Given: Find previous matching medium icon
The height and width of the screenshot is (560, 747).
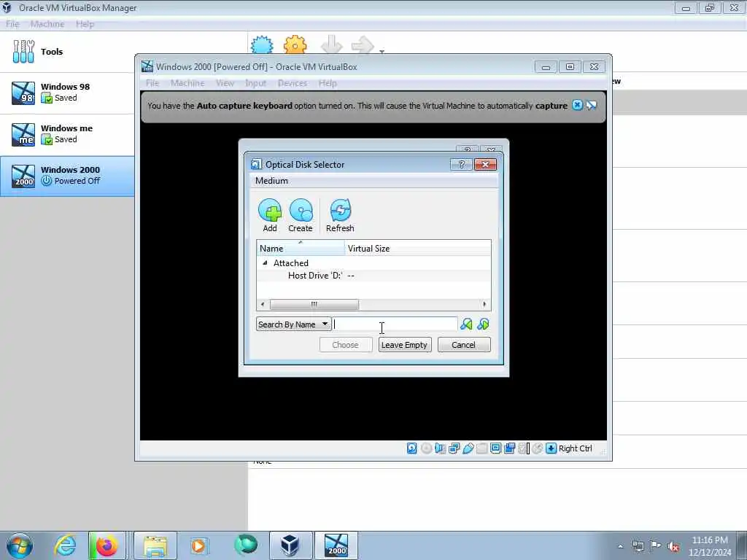Looking at the screenshot, I should 466,324.
